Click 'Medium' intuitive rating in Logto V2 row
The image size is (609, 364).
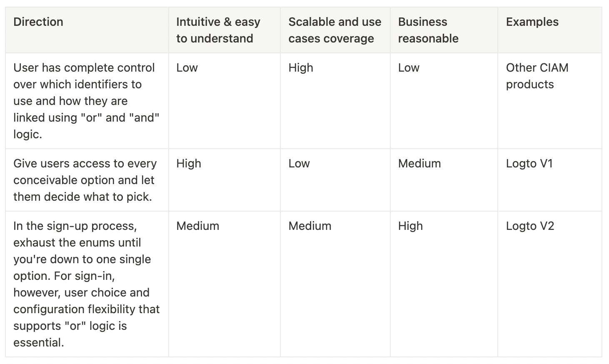coord(197,226)
